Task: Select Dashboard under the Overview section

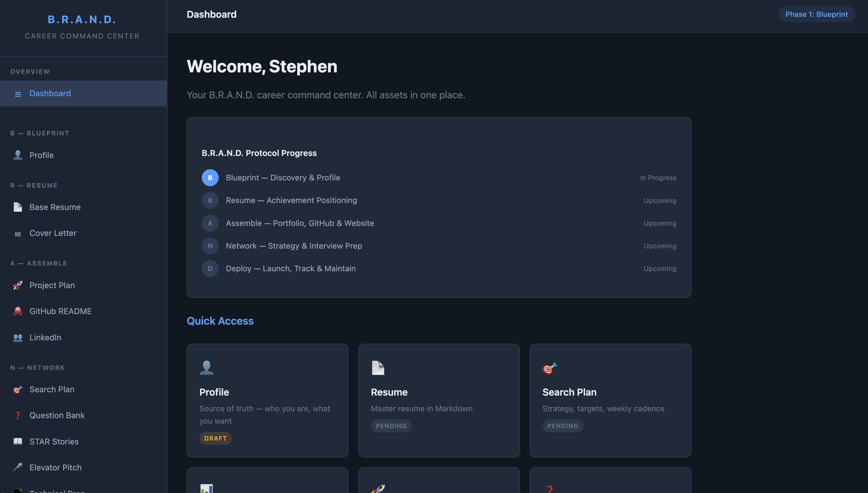Action: [50, 93]
